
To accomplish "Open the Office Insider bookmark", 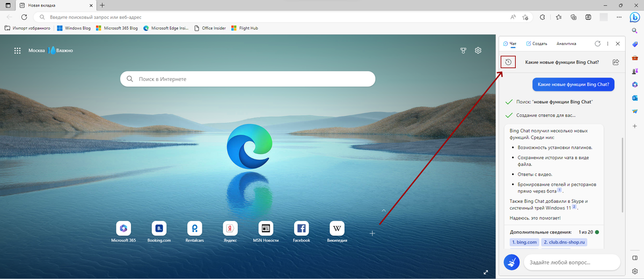I will 210,28.
